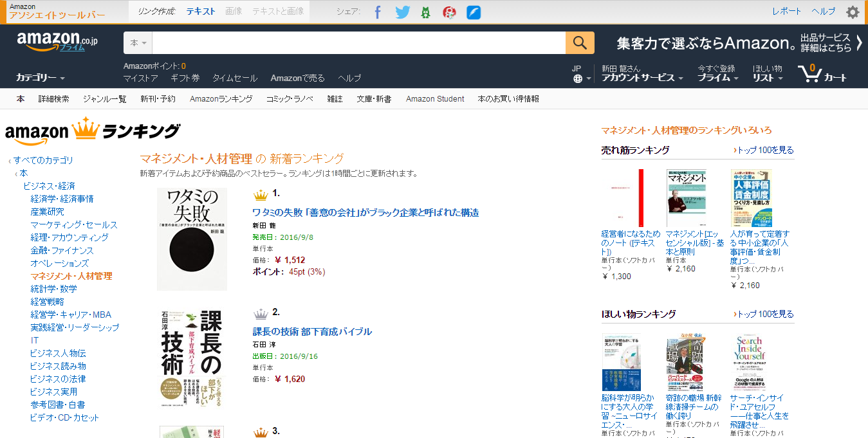Image resolution: width=868 pixels, height=438 pixels.
Task: Select オペレーションズ category
Action: click(59, 263)
